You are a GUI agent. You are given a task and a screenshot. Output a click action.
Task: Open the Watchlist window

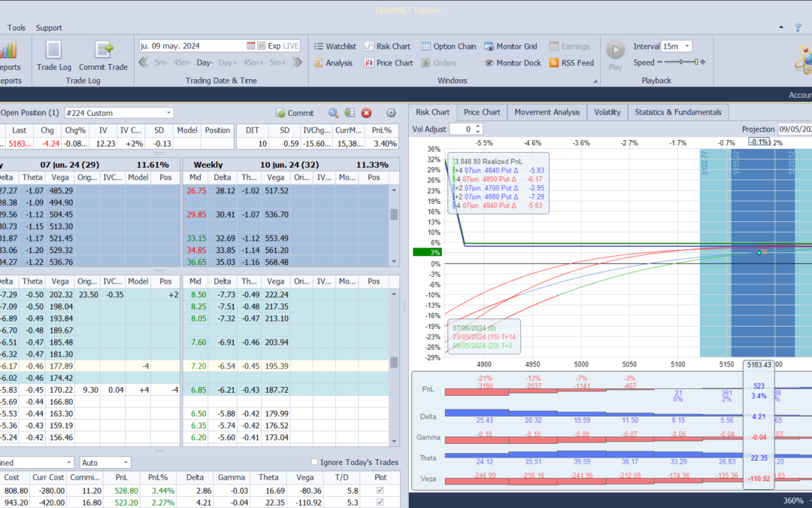click(335, 46)
